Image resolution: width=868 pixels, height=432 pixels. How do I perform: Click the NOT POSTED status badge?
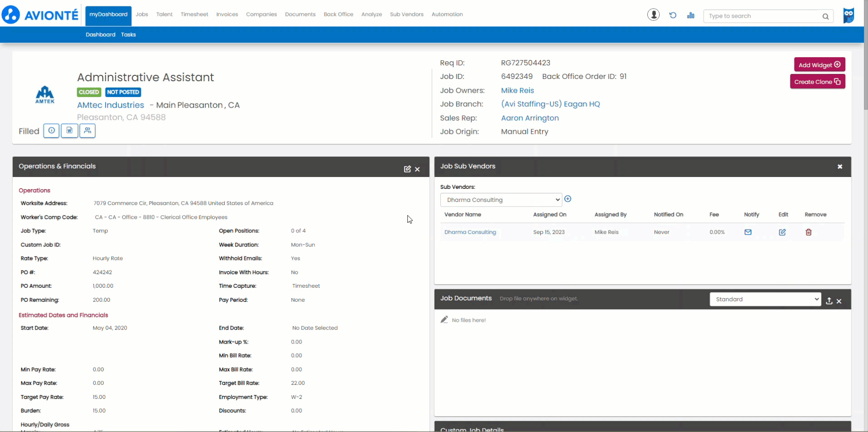pyautogui.click(x=123, y=92)
